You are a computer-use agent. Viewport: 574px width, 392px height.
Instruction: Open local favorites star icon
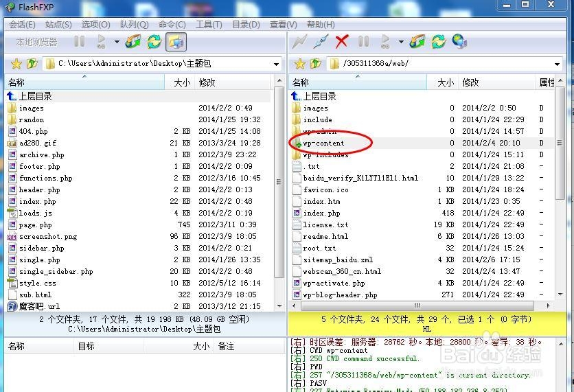16,64
